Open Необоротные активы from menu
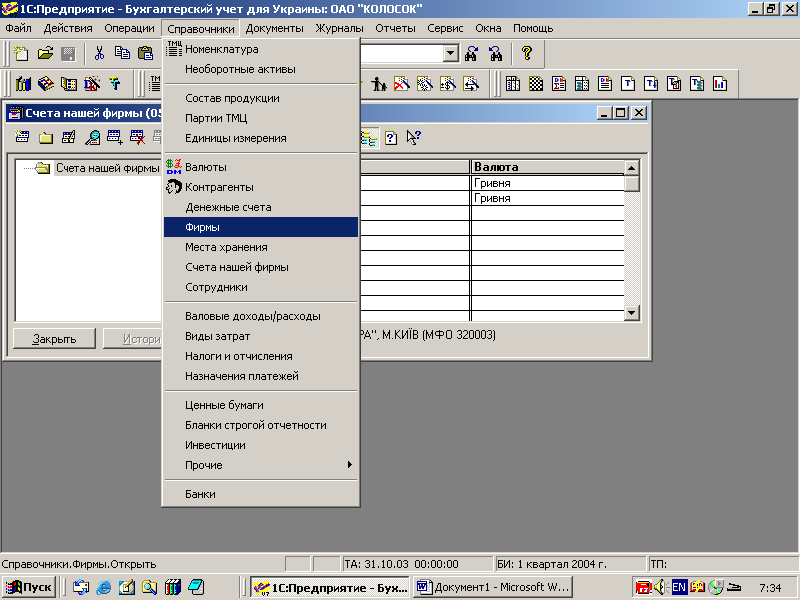 tap(261, 69)
